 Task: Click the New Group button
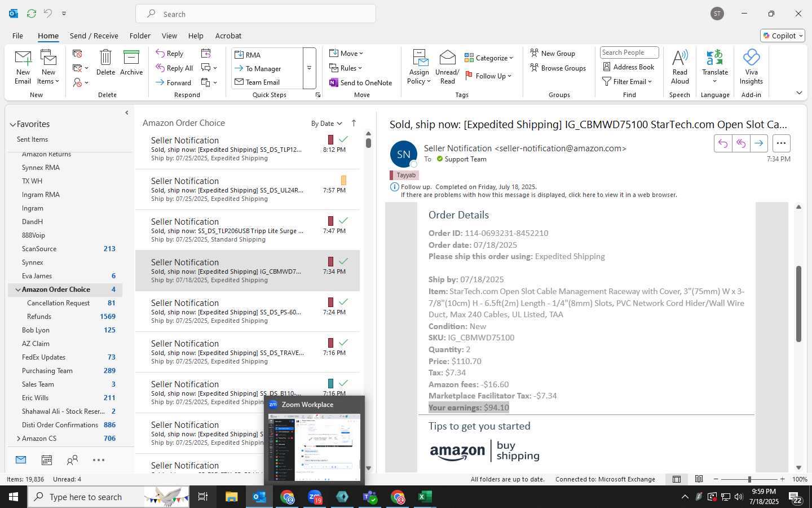(x=553, y=53)
